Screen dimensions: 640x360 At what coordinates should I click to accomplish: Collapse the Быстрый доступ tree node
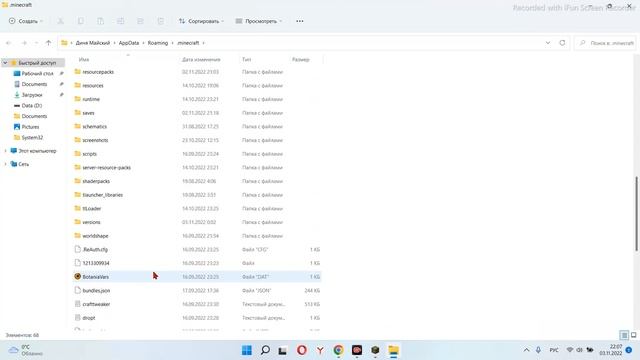(x=5, y=63)
